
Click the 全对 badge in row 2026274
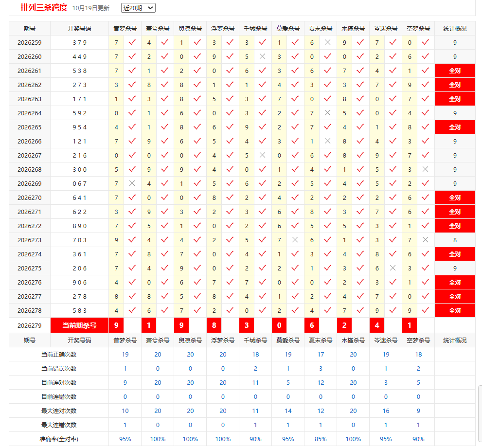[x=455, y=254]
